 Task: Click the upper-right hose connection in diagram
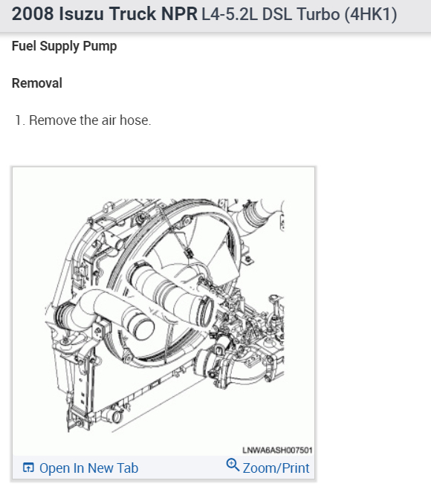click(x=257, y=213)
